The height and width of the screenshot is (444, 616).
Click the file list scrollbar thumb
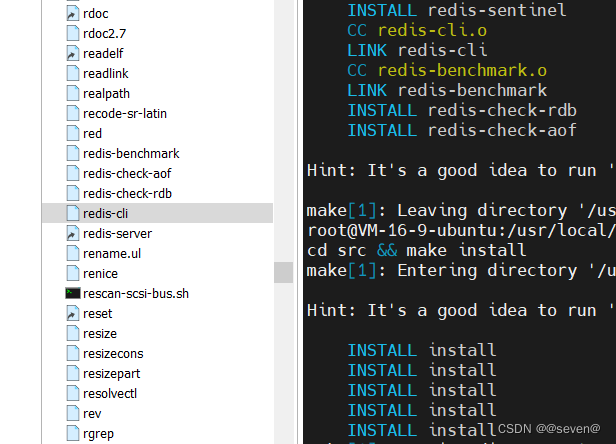[x=283, y=272]
